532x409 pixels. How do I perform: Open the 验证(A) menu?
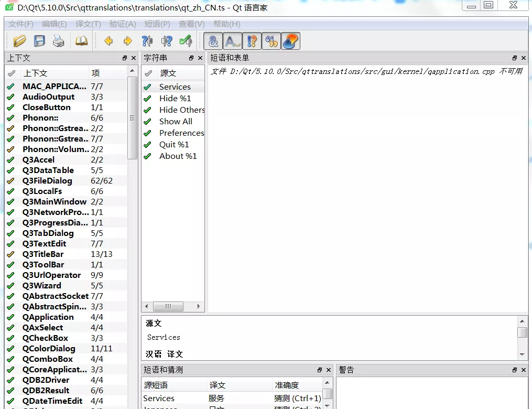pos(123,24)
